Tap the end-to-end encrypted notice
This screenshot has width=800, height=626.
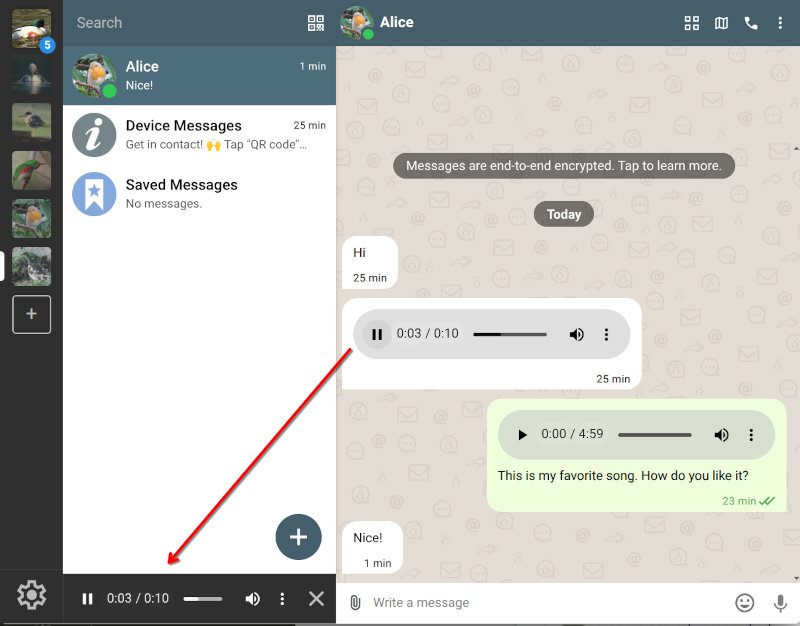point(563,166)
